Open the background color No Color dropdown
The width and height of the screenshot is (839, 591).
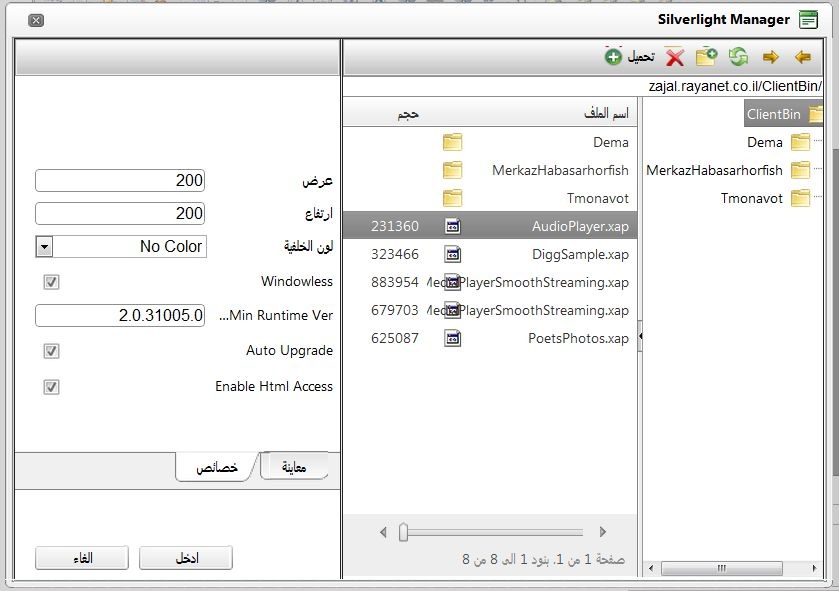coord(44,247)
